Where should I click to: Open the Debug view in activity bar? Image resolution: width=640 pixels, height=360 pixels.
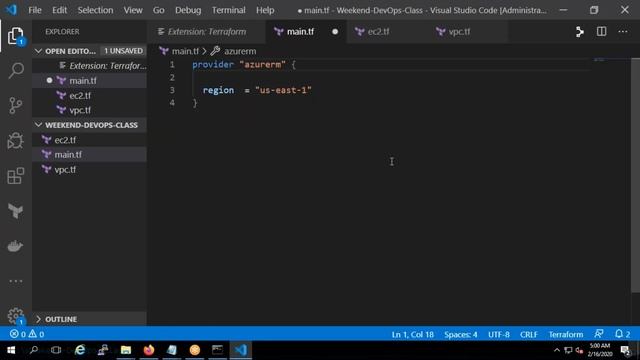16,140
